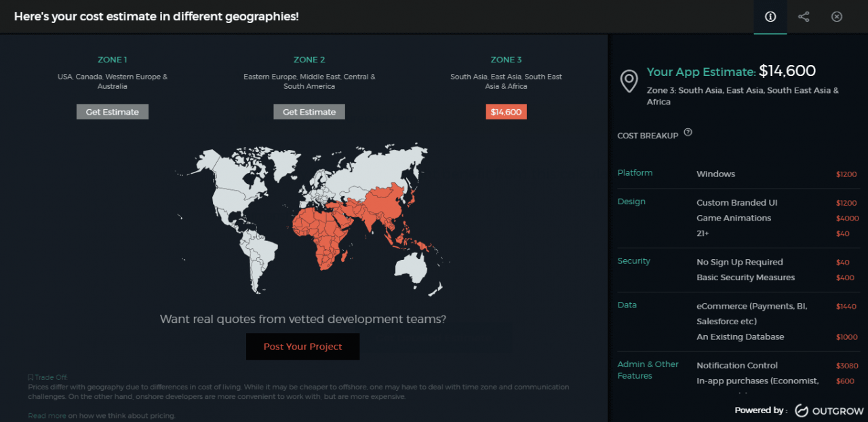
Task: Click the location pin icon beside App Estimate
Action: (629, 81)
